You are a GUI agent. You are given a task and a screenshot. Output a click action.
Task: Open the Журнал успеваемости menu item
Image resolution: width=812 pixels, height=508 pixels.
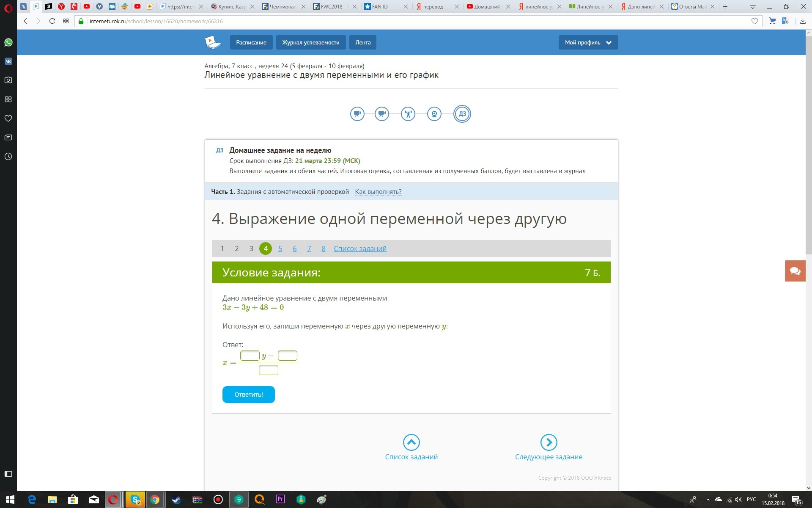310,42
